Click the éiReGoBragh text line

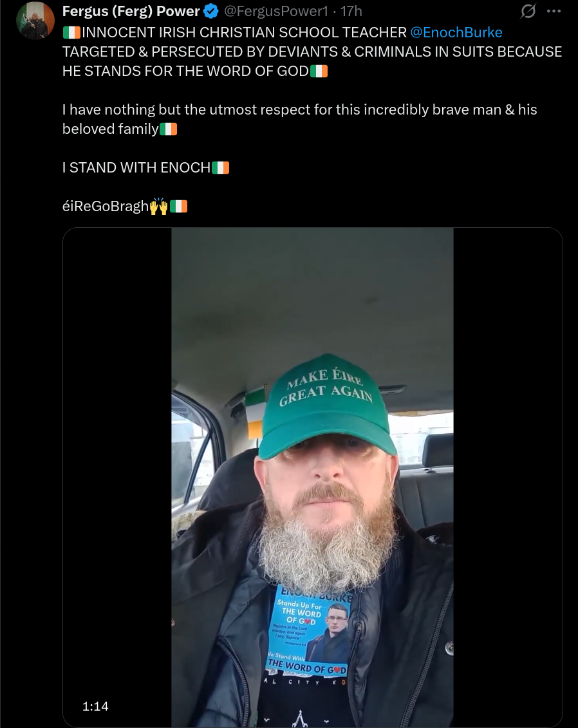coord(106,206)
